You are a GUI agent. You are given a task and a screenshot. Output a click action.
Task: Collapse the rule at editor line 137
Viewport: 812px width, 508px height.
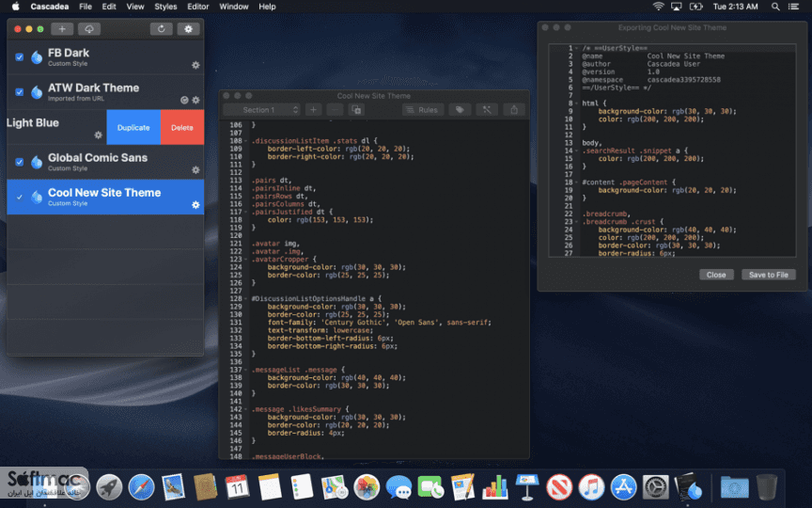coord(246,370)
